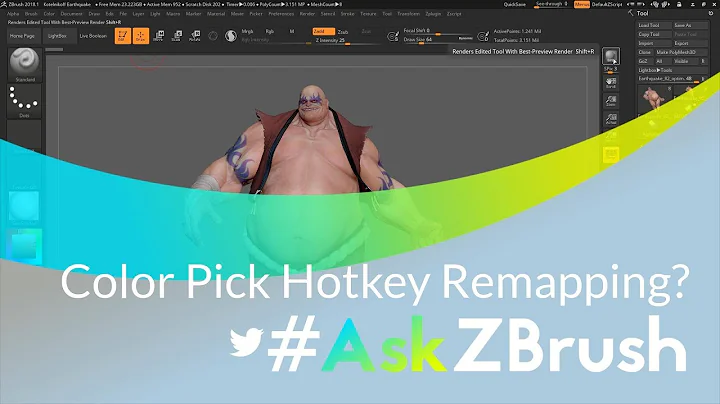Expand Lightbox Tools

click(x=672, y=70)
